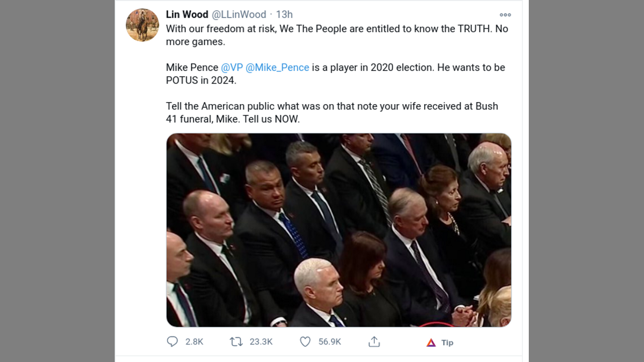Open Lin Wood's profile avatar
Screen dimensions: 644x362
(x=142, y=25)
